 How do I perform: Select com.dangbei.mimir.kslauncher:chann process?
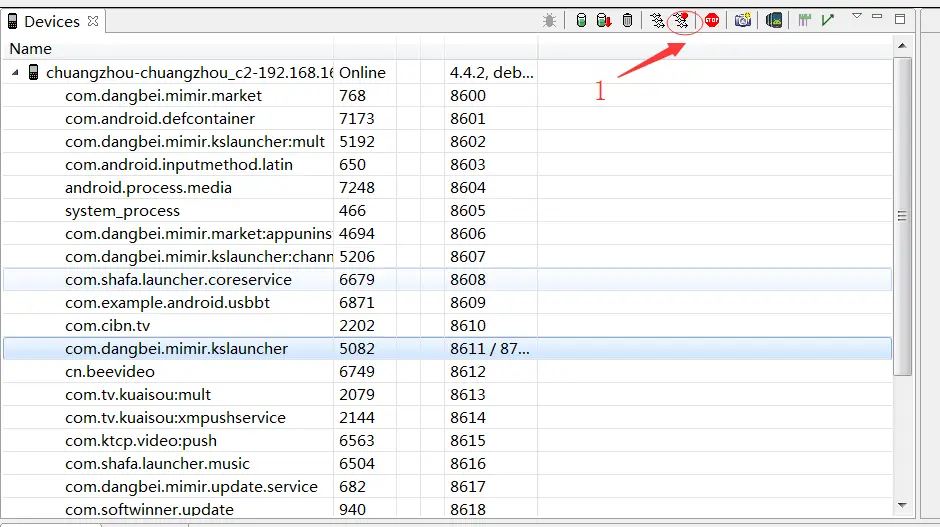click(447, 257)
